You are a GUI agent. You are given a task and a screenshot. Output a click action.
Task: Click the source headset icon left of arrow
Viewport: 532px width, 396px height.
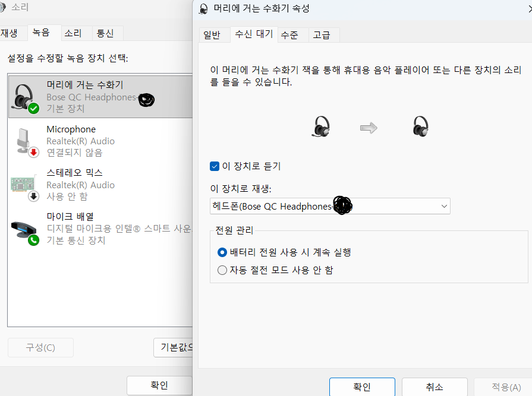coord(321,126)
